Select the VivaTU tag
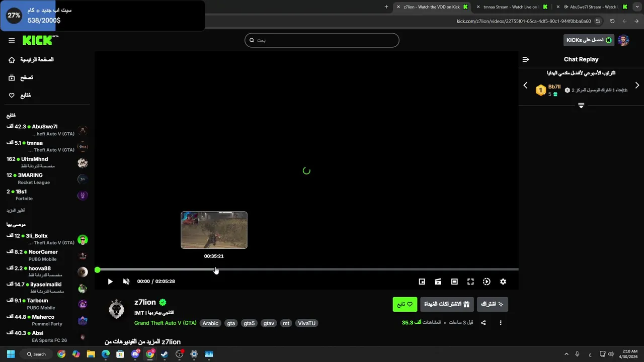This screenshot has height=362, width=644. [306, 323]
